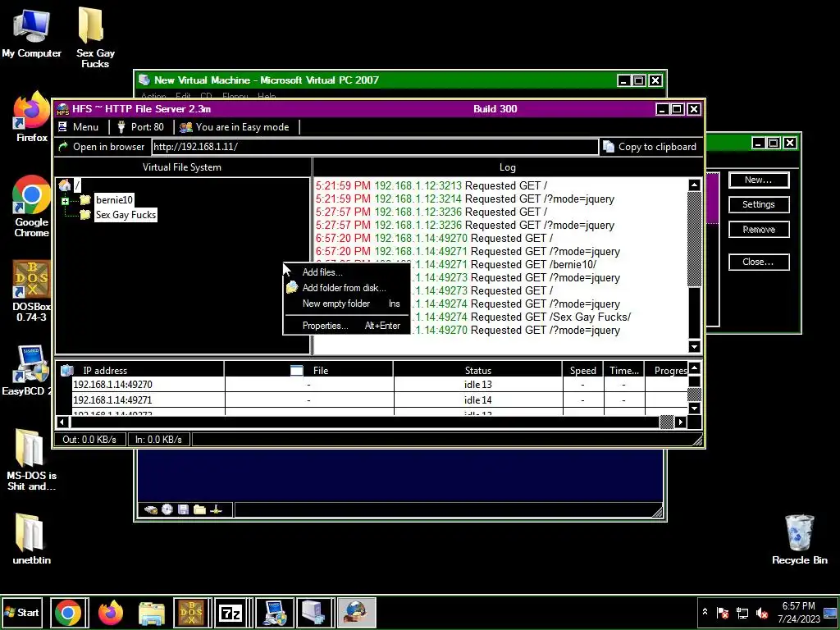The height and width of the screenshot is (630, 840).
Task: Click hard disk icon in Virtual PC status bar
Action: click(x=151, y=509)
